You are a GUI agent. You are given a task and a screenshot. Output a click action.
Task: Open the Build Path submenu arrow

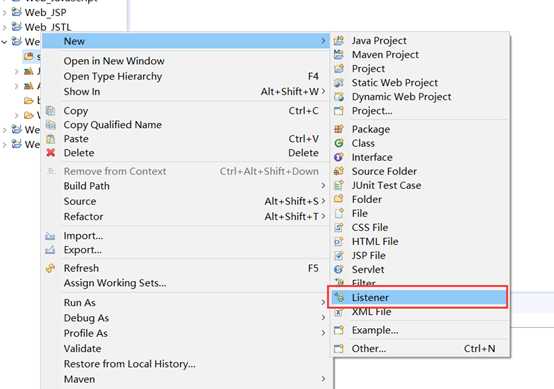(x=323, y=186)
